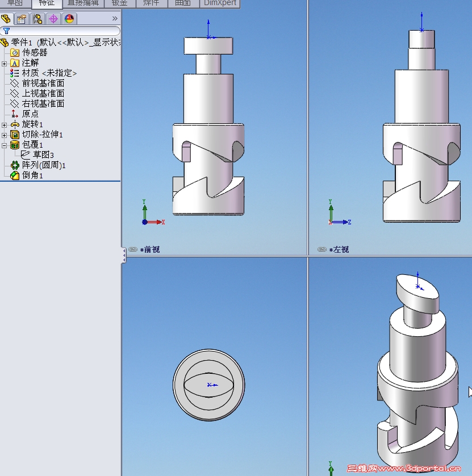Open the DimXpertManager crosshair tab
This screenshot has width=472, height=476.
tap(53, 19)
